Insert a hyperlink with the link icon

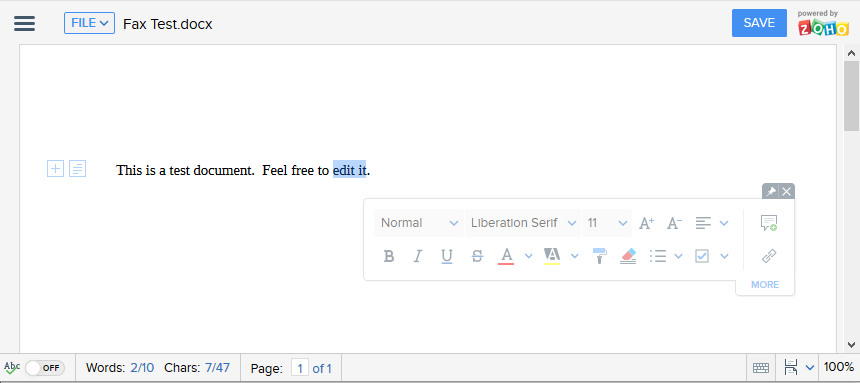click(x=769, y=256)
